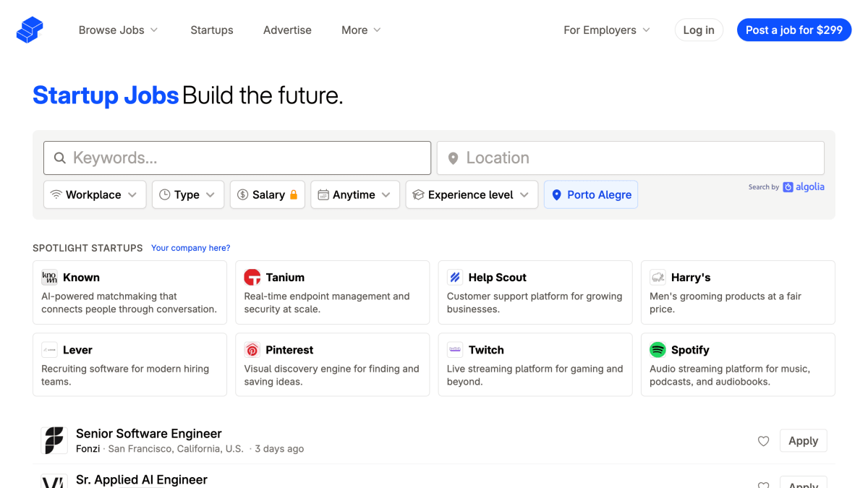This screenshot has width=868, height=488.
Task: Click the Lever logo icon
Action: 49,350
